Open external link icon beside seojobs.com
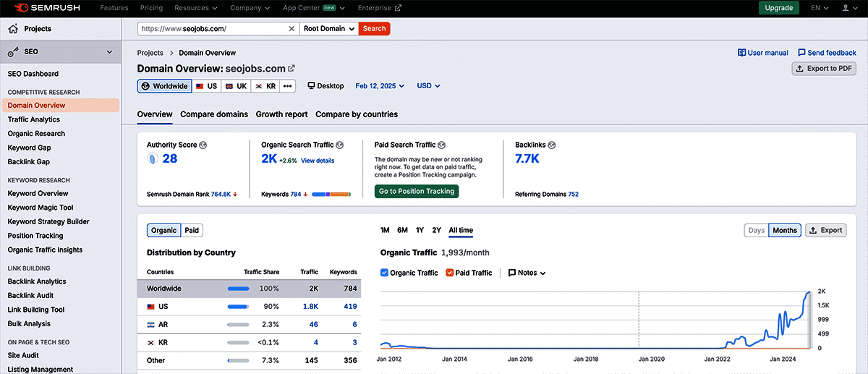 click(292, 68)
